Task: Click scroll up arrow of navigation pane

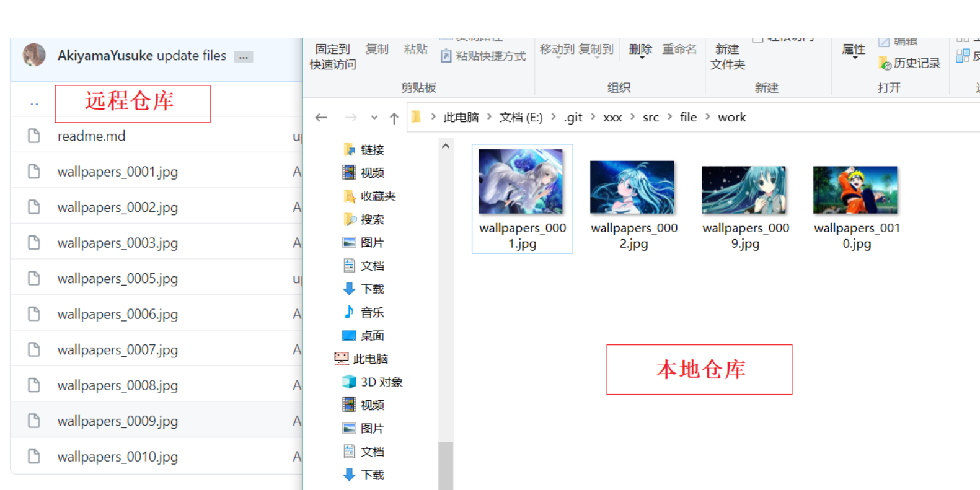Action: pyautogui.click(x=446, y=146)
